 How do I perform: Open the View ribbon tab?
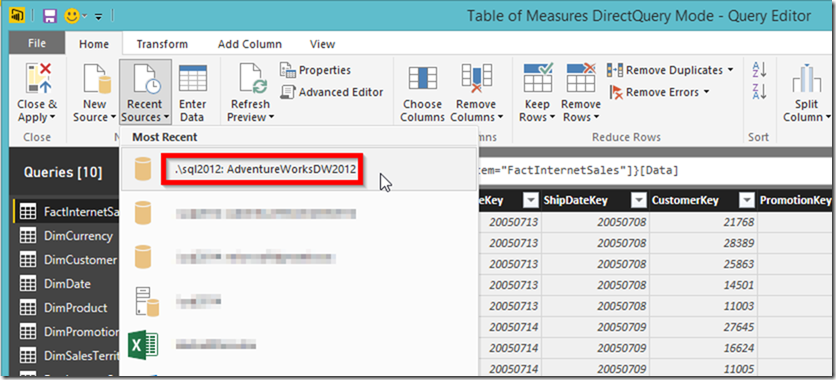coord(323,44)
